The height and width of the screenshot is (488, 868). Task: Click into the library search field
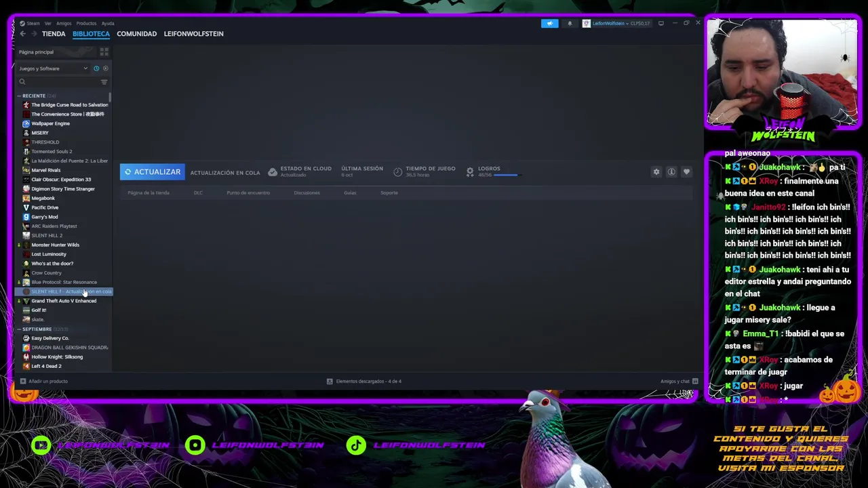pyautogui.click(x=62, y=82)
